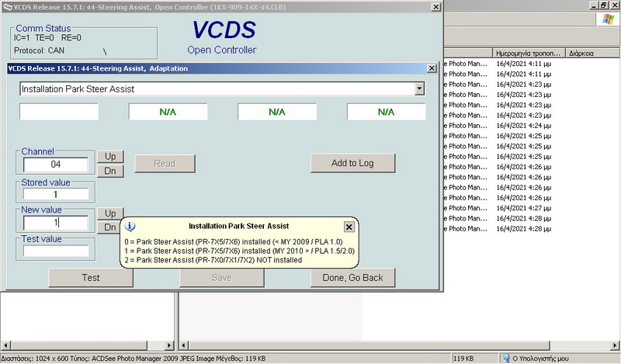Click into the New value field
This screenshot has width=621, height=364.
click(55, 223)
